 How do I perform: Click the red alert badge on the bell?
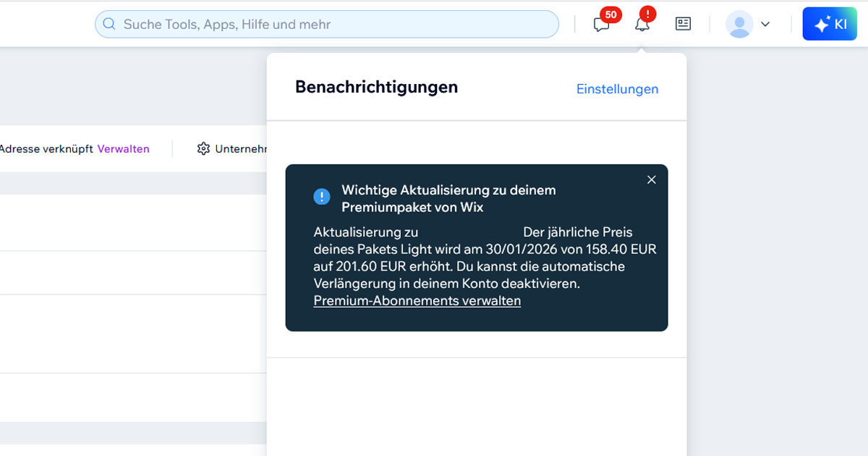[x=647, y=13]
